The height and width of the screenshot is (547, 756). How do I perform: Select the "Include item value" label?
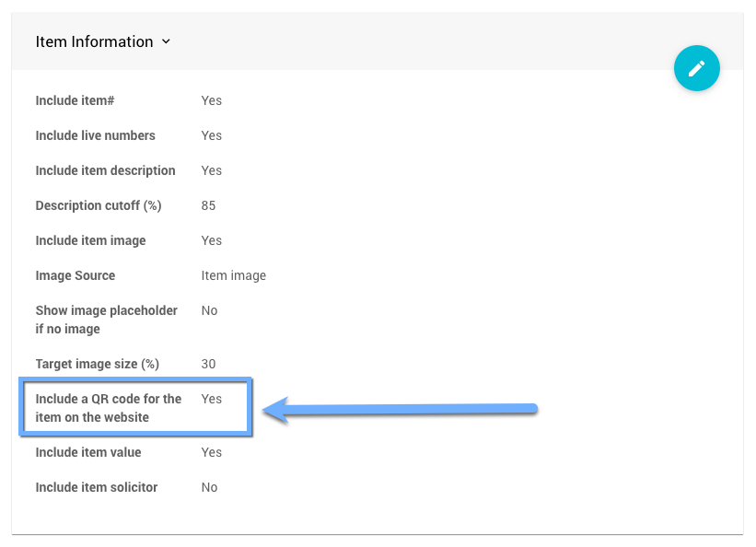[x=88, y=452]
